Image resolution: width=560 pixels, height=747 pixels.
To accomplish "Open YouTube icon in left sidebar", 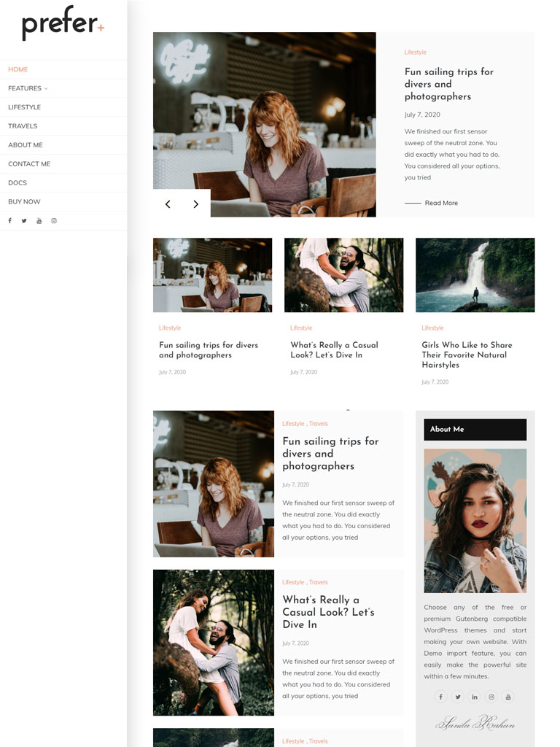I will coord(39,221).
